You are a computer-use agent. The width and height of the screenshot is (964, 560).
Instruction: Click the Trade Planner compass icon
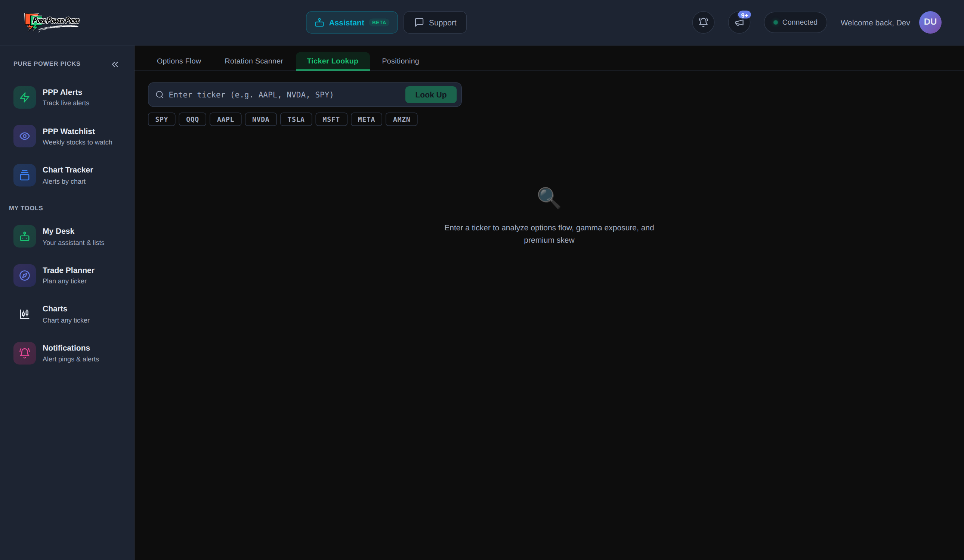tap(25, 275)
